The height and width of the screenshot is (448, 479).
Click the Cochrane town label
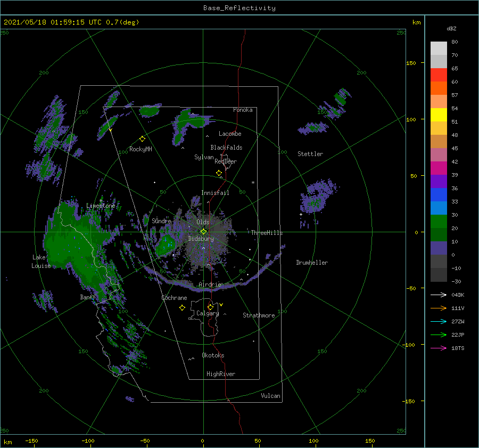tap(174, 298)
